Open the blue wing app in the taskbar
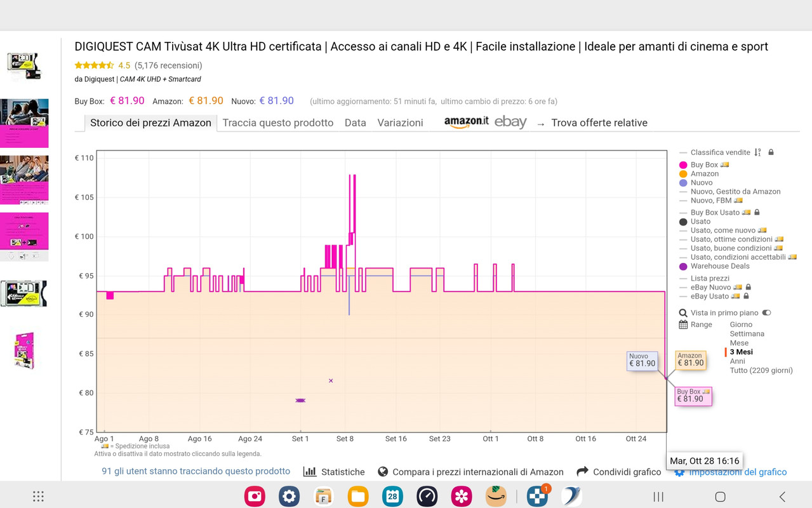This screenshot has height=508, width=812. (571, 497)
